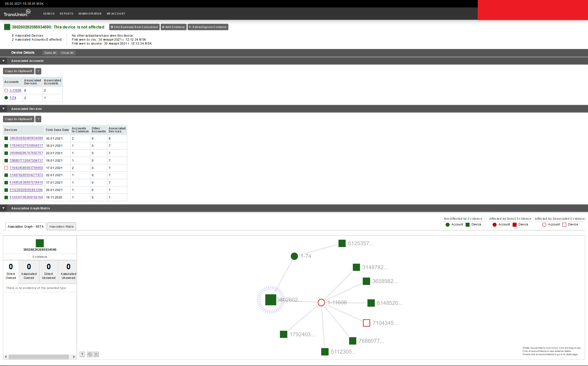Collapse the Associated Devices section

[3, 109]
